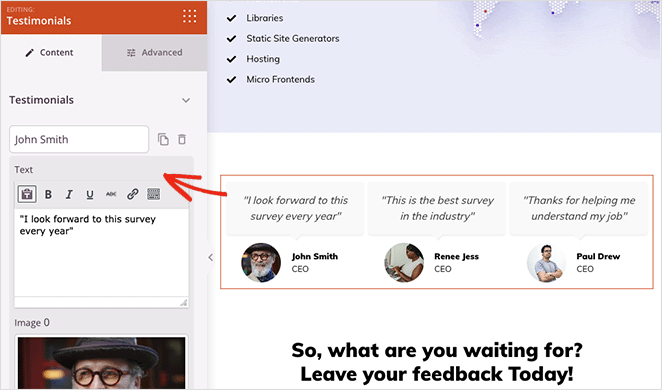Click the checkmark beside Libraries
This screenshot has width=662, height=390.
tap(231, 18)
